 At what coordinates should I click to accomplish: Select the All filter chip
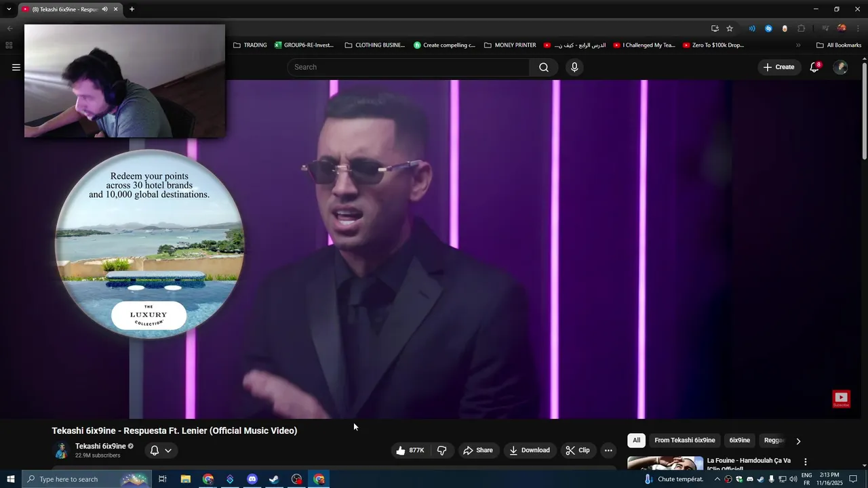636,441
